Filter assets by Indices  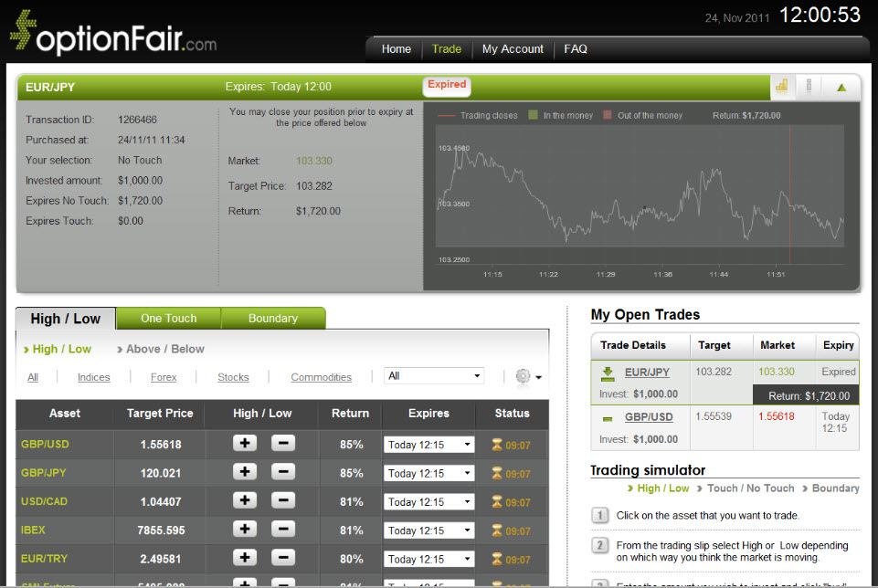(x=93, y=377)
